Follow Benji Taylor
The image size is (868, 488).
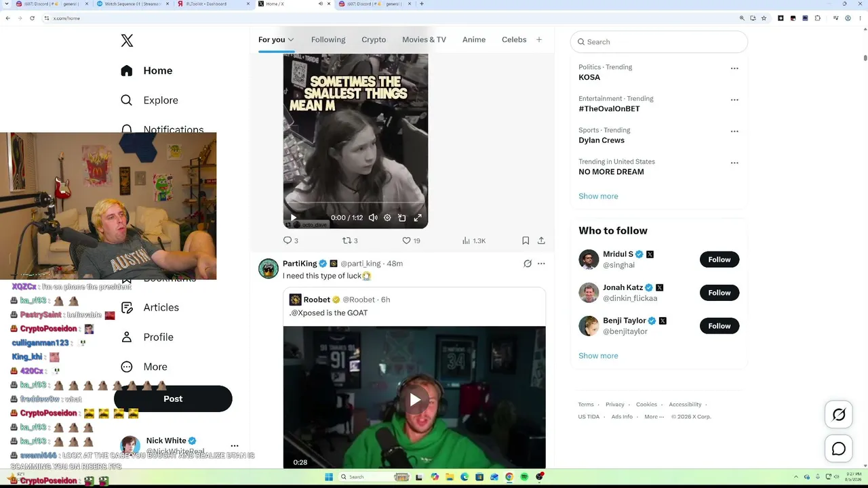[x=719, y=326]
